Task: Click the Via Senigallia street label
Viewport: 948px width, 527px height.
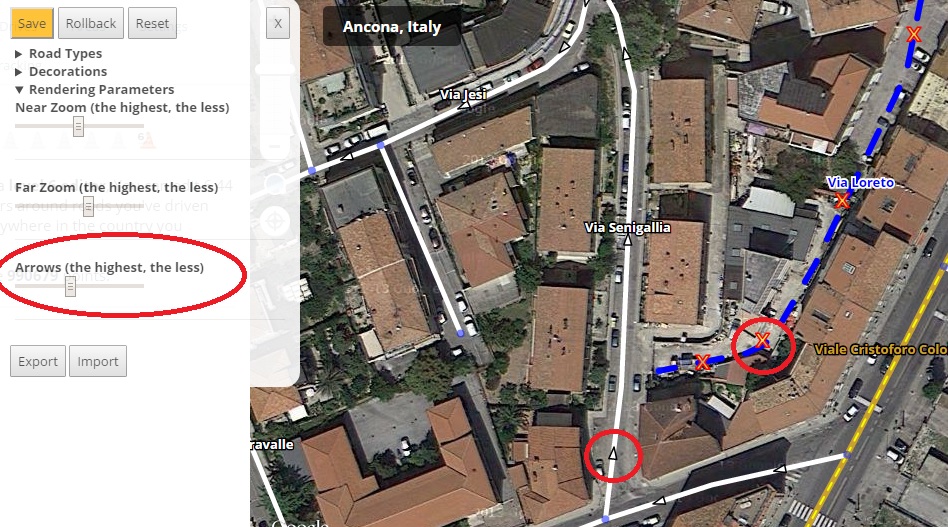Action: 628,227
